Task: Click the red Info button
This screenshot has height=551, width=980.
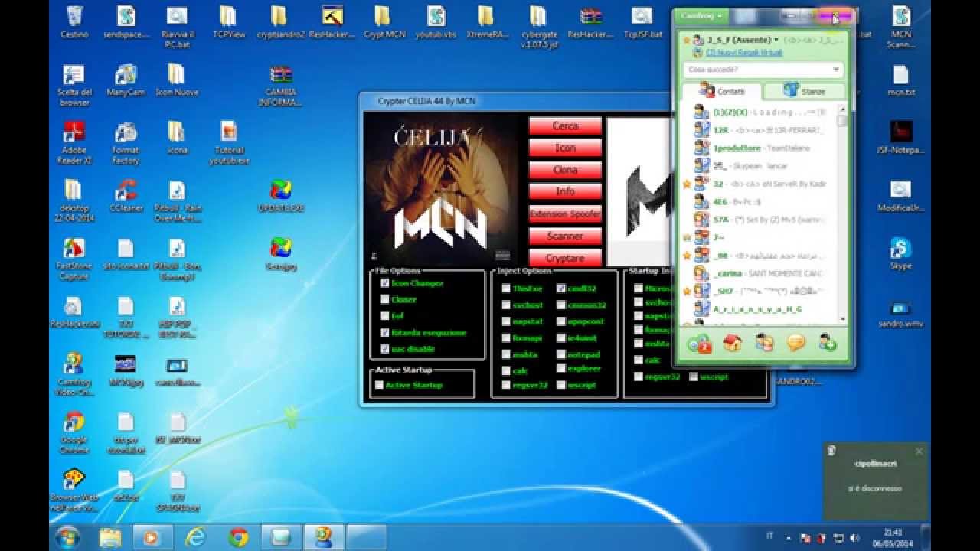Action: click(x=565, y=191)
